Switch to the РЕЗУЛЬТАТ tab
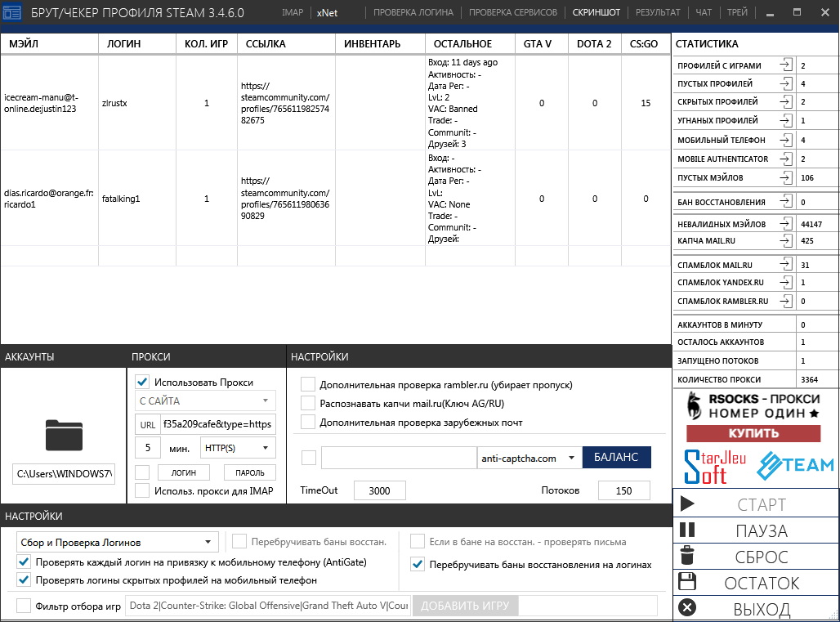 658,12
